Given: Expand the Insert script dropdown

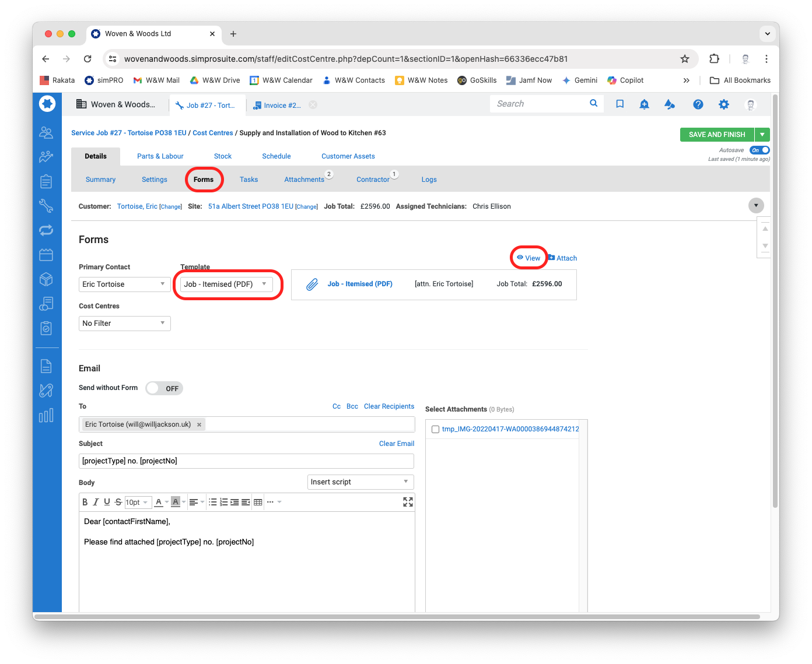Looking at the screenshot, I should (360, 482).
